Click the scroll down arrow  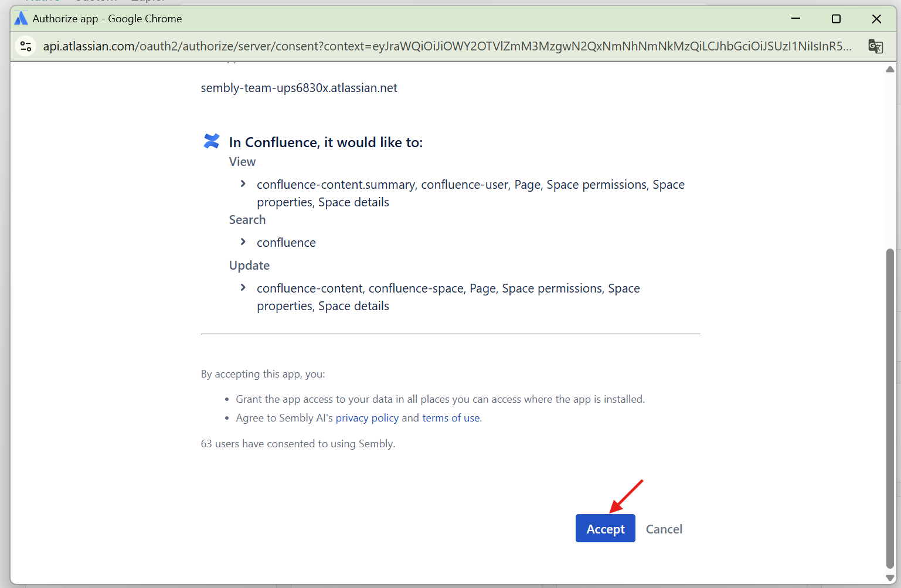890,577
